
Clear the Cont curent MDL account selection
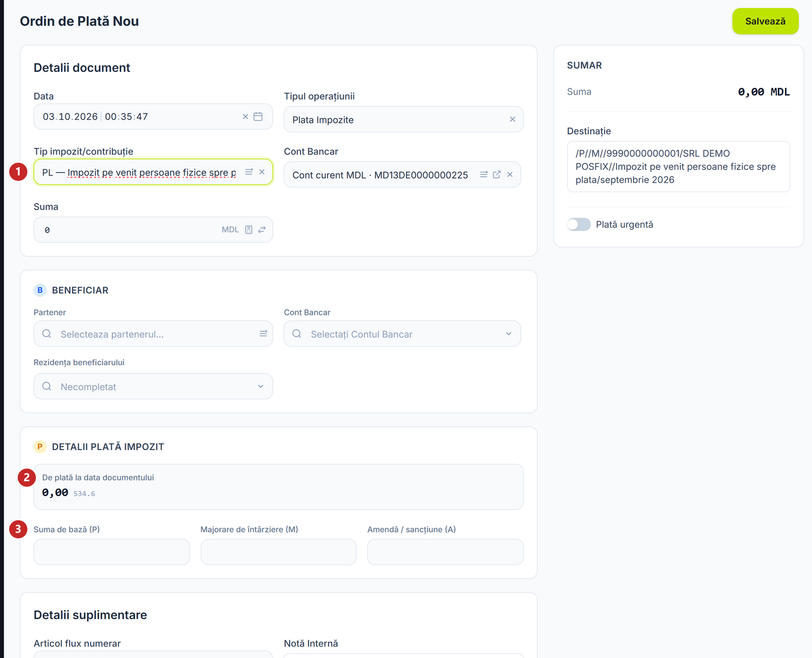click(x=510, y=174)
